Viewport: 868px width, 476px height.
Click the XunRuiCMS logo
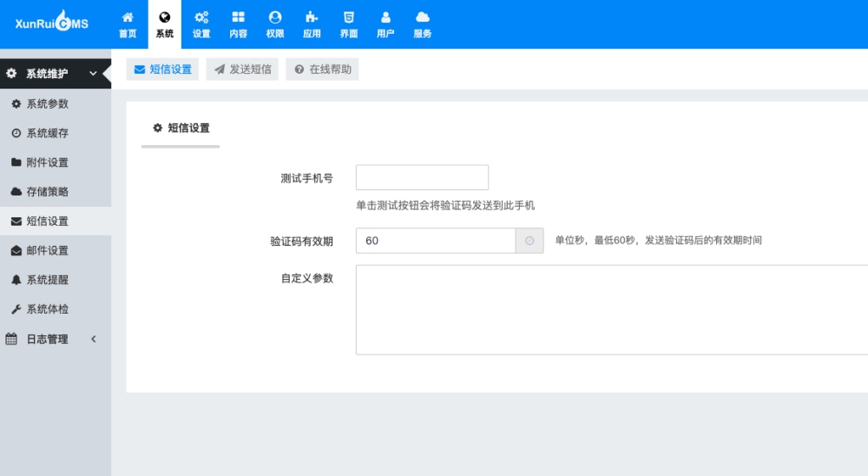52,23
